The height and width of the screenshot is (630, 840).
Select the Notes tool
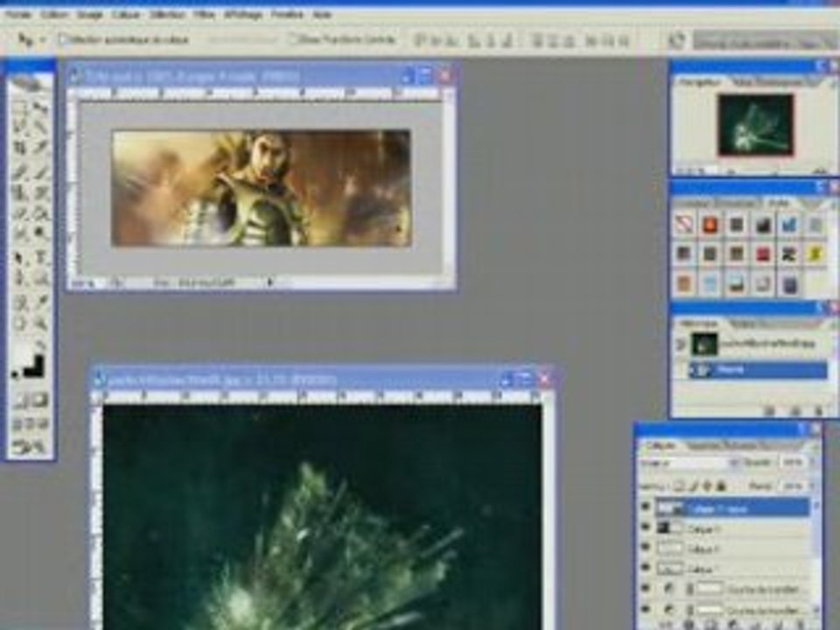[19, 303]
